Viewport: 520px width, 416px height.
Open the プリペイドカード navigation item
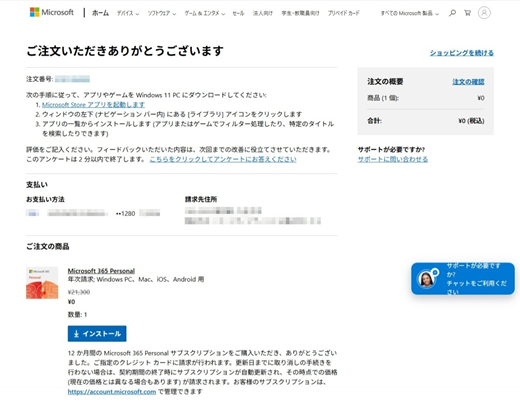click(344, 14)
